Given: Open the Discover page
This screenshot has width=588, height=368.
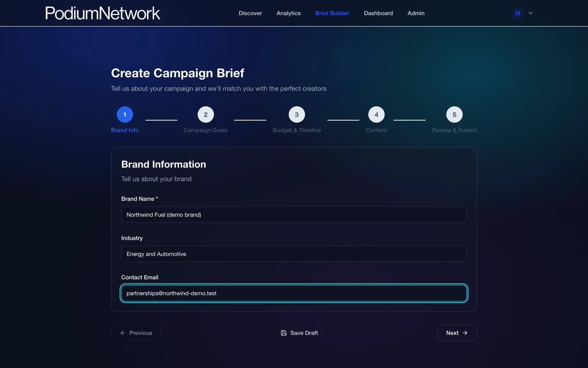Looking at the screenshot, I should [x=250, y=13].
